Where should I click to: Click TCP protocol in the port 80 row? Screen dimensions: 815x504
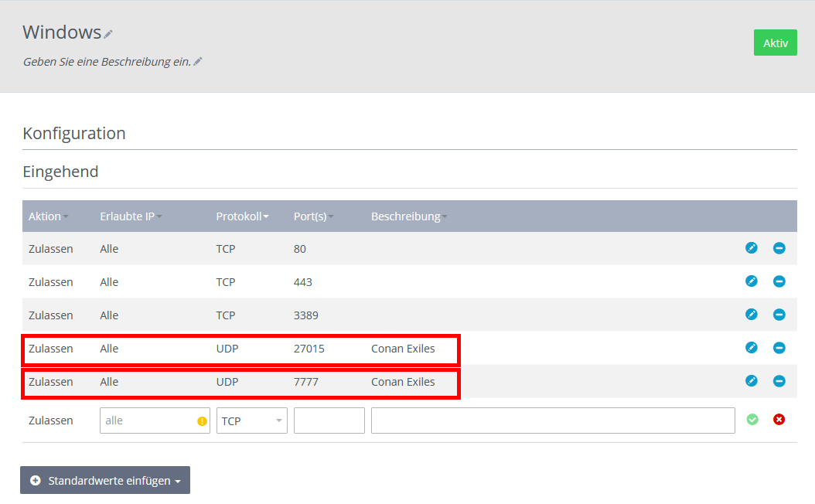coord(226,249)
